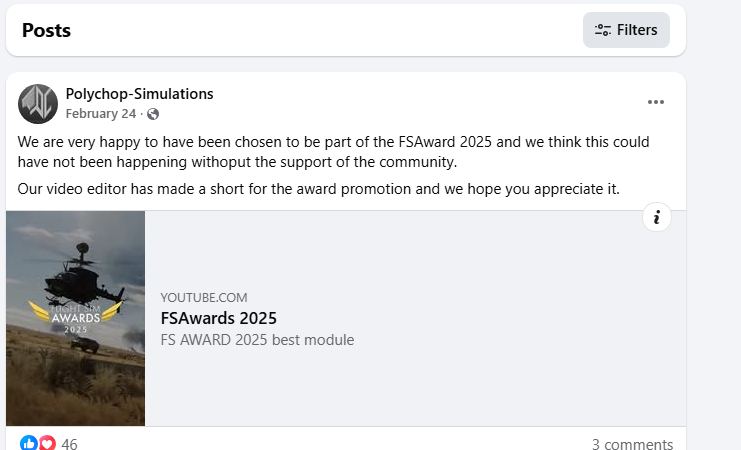The width and height of the screenshot is (741, 450).
Task: Click the red heart reaction icon
Action: 46,443
